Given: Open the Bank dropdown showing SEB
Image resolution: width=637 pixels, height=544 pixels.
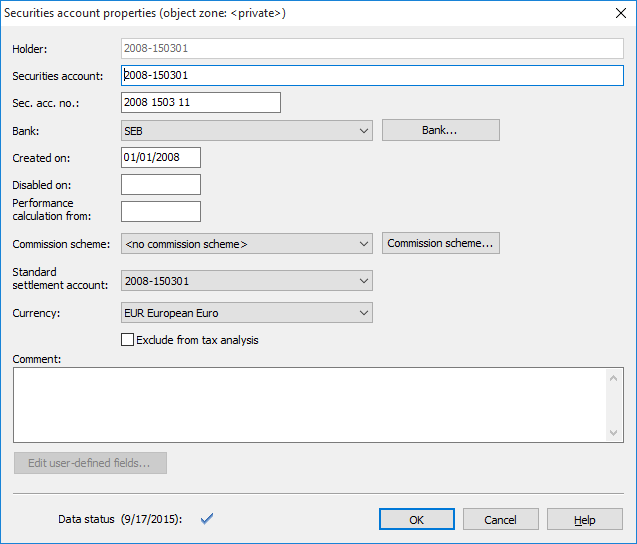Looking at the screenshot, I should pyautogui.click(x=246, y=130).
